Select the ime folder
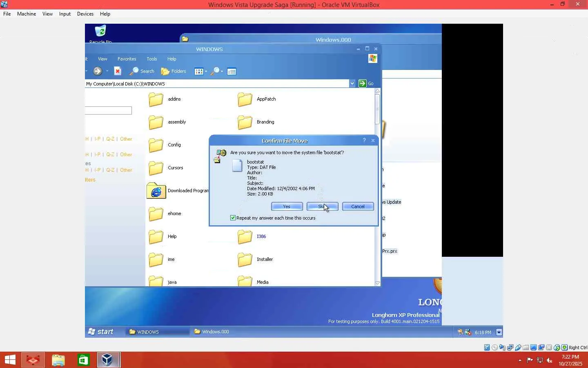Image resolution: width=588 pixels, height=368 pixels. tap(162, 259)
